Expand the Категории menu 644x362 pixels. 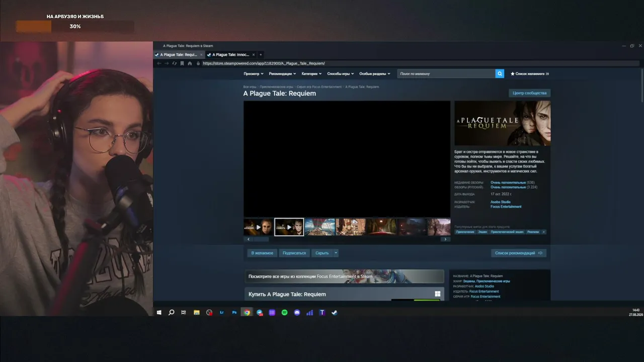click(311, 74)
